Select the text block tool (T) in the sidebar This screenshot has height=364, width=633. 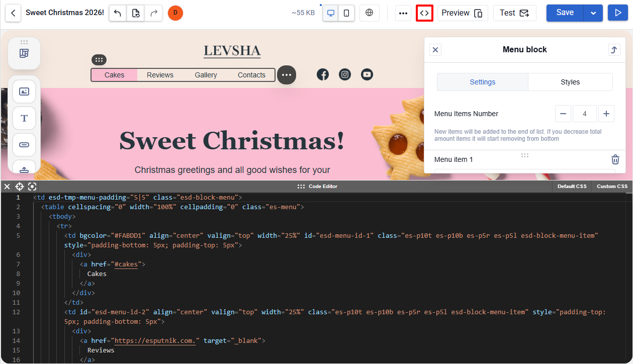pyautogui.click(x=24, y=118)
